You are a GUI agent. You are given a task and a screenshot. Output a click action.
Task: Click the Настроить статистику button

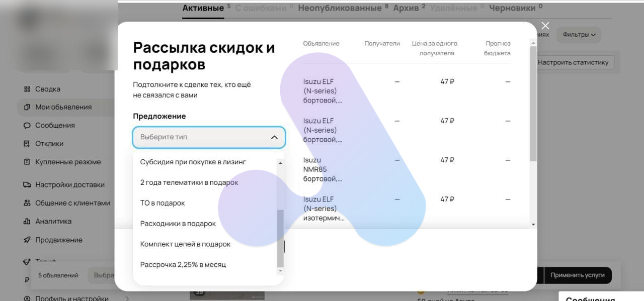[x=573, y=62]
